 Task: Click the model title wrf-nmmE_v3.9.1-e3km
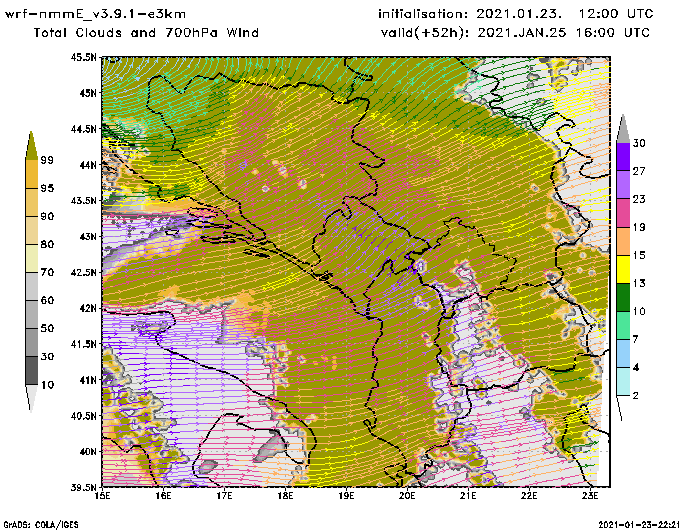click(95, 14)
